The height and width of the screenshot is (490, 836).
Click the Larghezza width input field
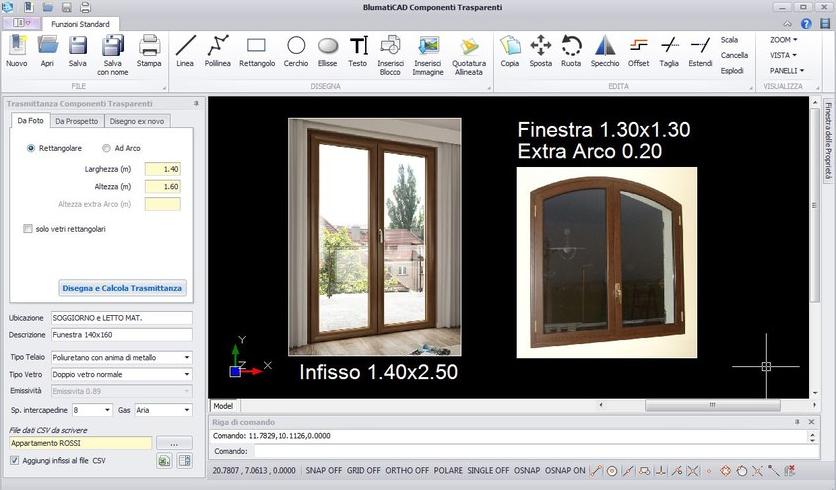[162, 169]
